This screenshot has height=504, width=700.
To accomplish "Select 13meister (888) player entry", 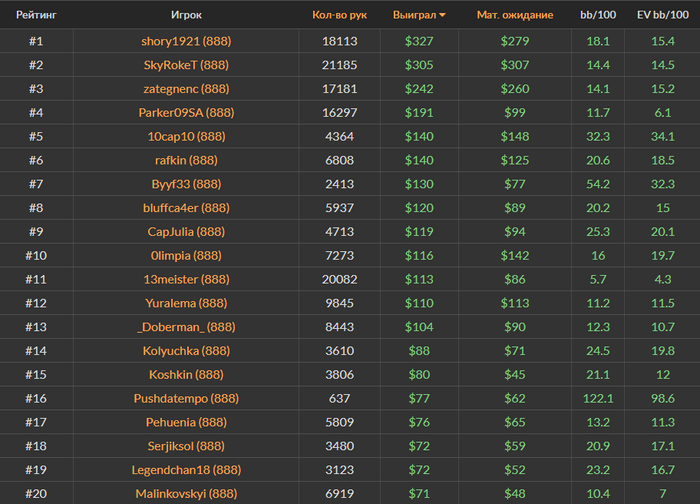I will (186, 280).
